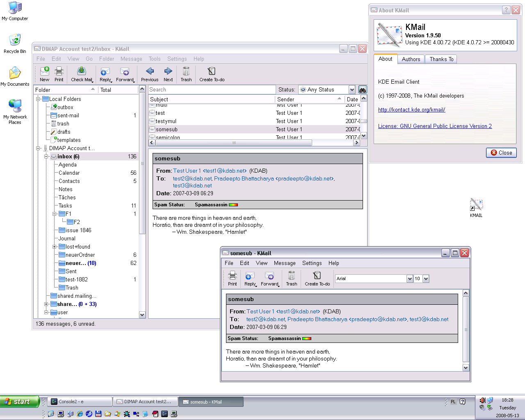This screenshot has width=525, height=420.
Task: Expand the share... folder node
Action: (x=46, y=304)
